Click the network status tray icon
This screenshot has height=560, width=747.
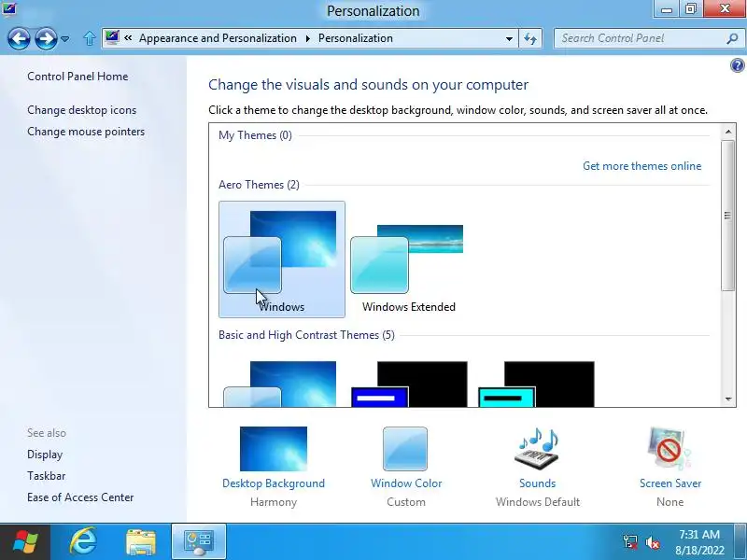point(629,542)
